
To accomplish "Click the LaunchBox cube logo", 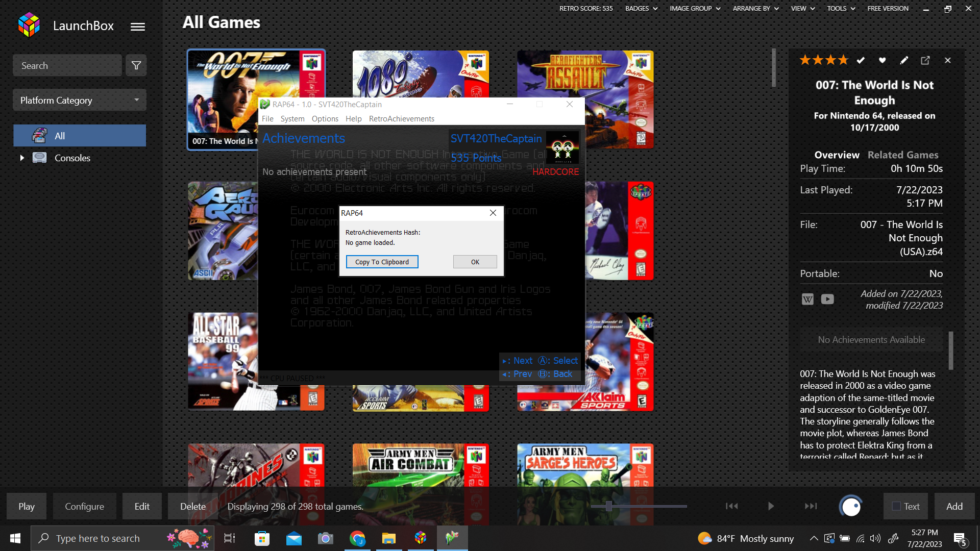I will 29,25.
